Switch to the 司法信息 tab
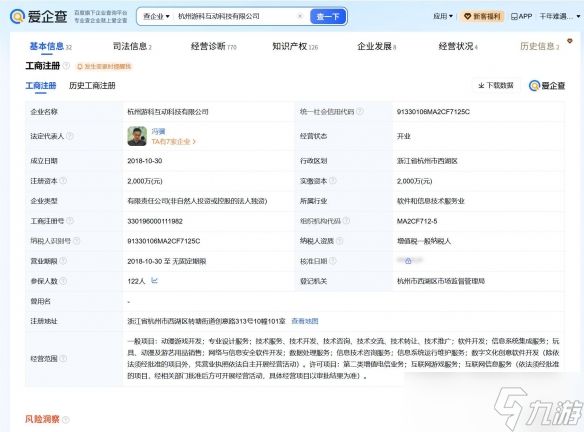Viewport: 584px width, 432px height. click(132, 46)
